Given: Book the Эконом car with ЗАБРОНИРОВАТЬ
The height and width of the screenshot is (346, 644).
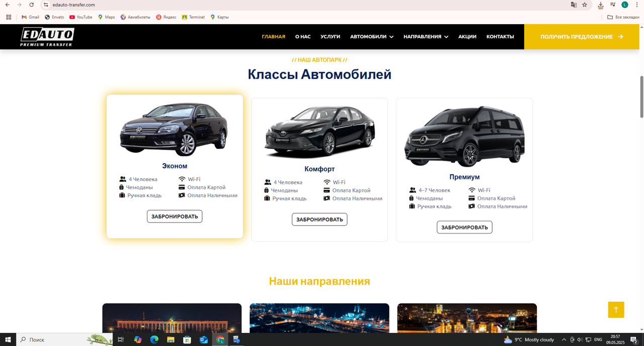Looking at the screenshot, I should pyautogui.click(x=175, y=217).
